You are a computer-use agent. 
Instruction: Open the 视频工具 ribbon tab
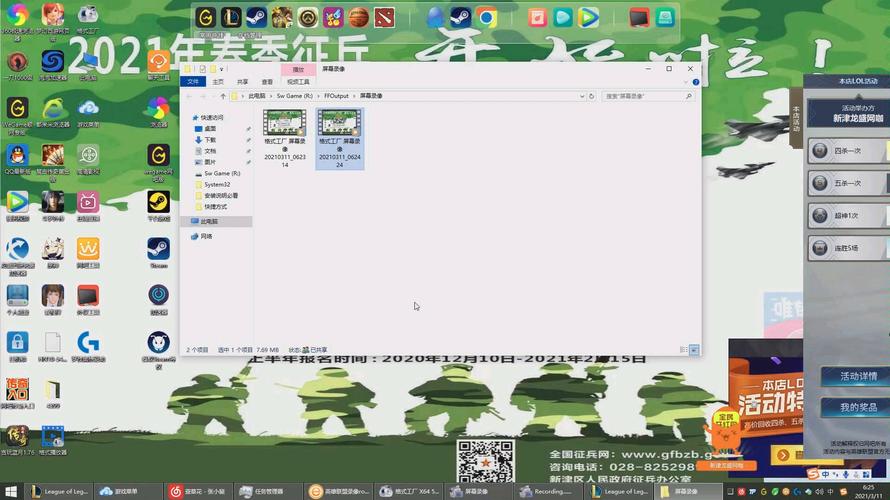pyautogui.click(x=298, y=82)
